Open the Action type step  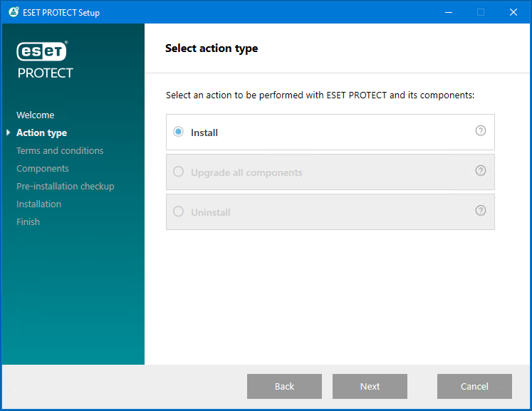[x=41, y=132]
